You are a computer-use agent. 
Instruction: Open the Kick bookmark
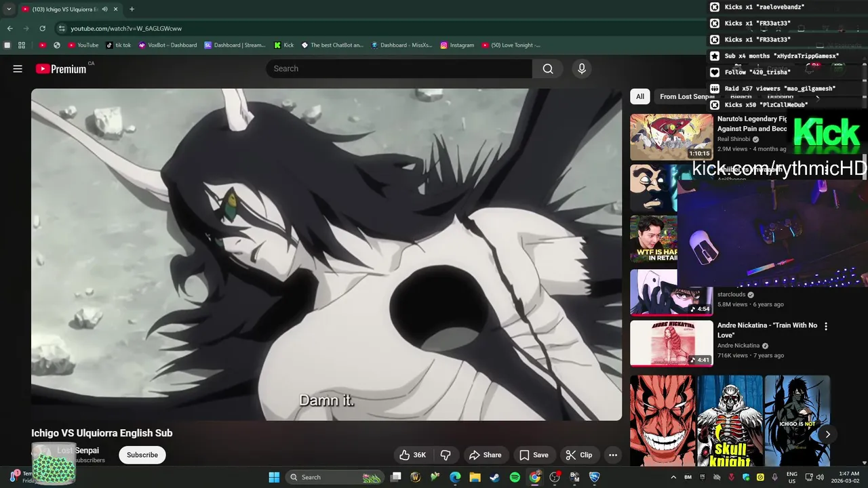point(284,45)
